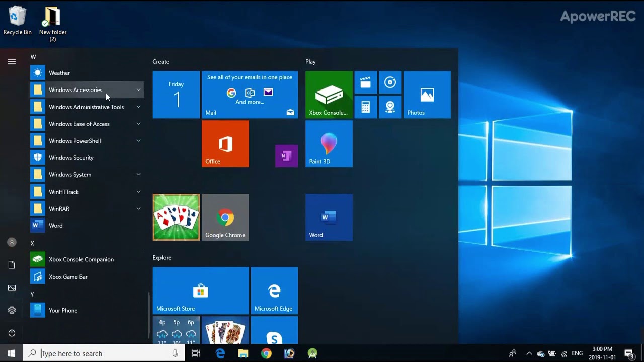Expand the Start menu hamburger navigation
The width and height of the screenshot is (644, 362).
coord(12,61)
